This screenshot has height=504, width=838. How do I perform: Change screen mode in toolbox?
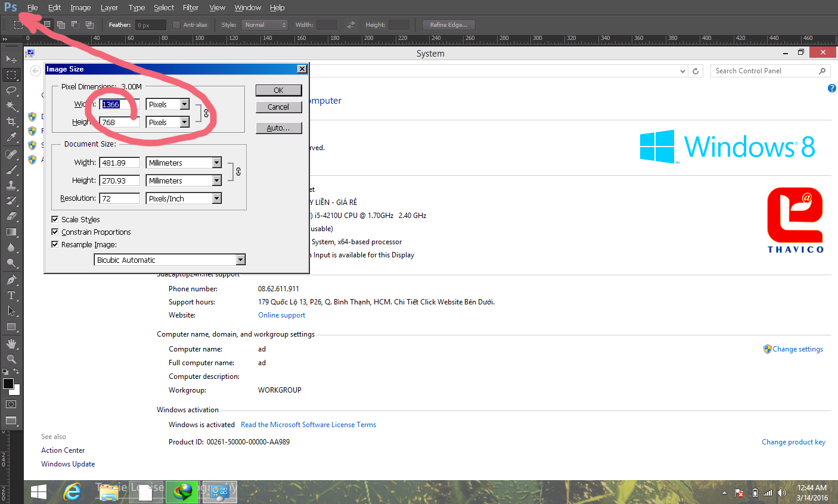coord(11,421)
